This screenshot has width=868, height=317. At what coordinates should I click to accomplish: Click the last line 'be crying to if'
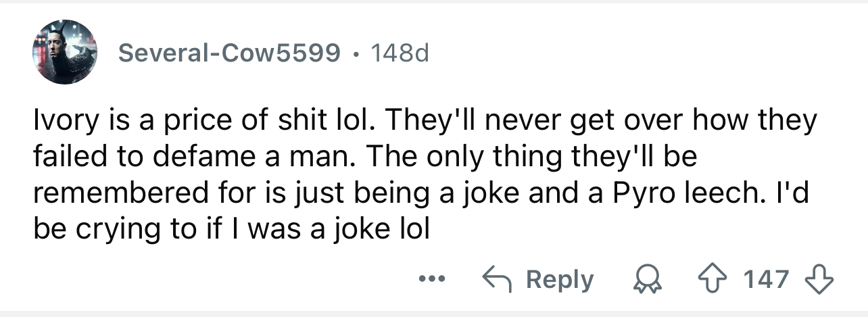[x=231, y=230]
